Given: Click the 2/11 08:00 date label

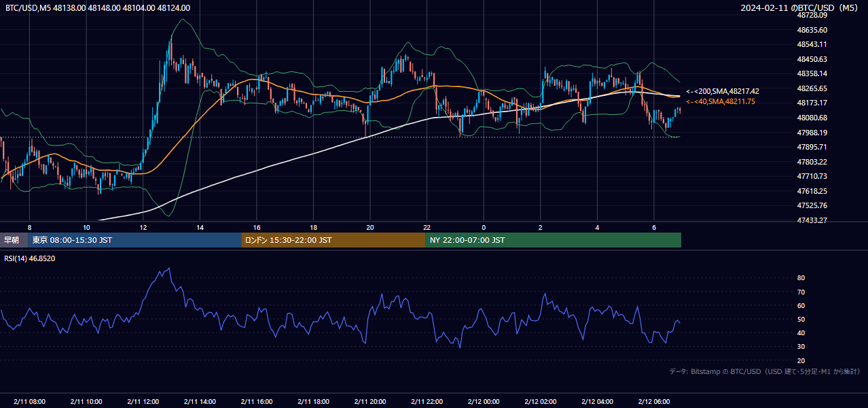Looking at the screenshot, I should tap(29, 402).
